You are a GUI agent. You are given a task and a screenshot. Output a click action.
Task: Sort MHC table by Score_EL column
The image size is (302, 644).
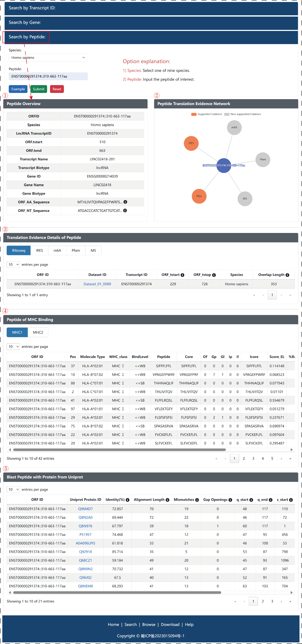(277, 357)
